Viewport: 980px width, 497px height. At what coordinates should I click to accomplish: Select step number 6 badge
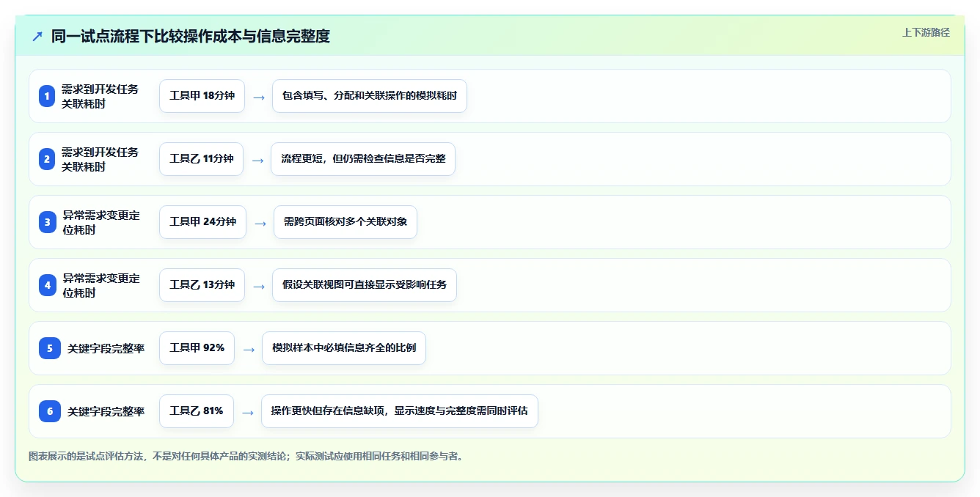click(x=50, y=411)
